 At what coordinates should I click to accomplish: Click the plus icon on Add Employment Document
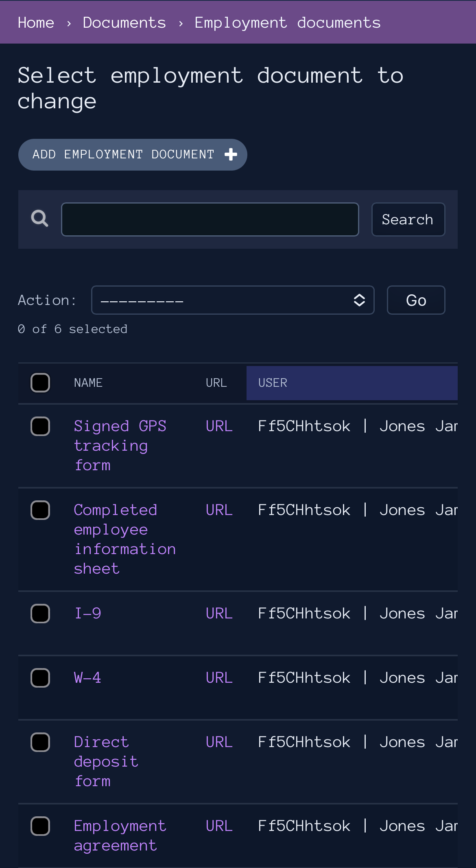click(231, 154)
